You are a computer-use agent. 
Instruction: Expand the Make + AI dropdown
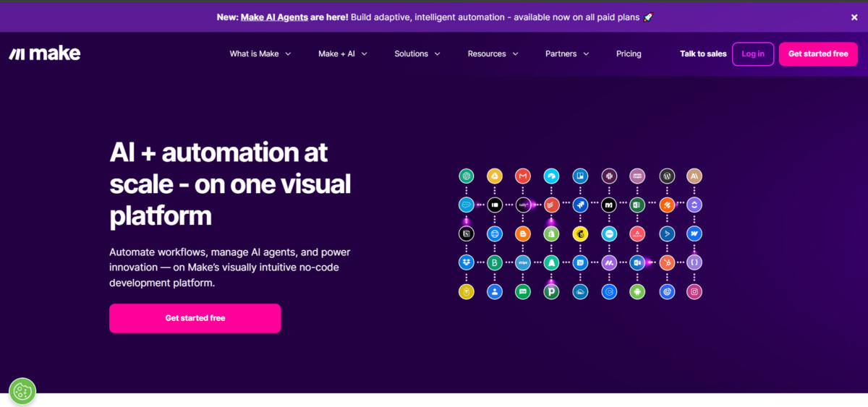click(x=343, y=53)
